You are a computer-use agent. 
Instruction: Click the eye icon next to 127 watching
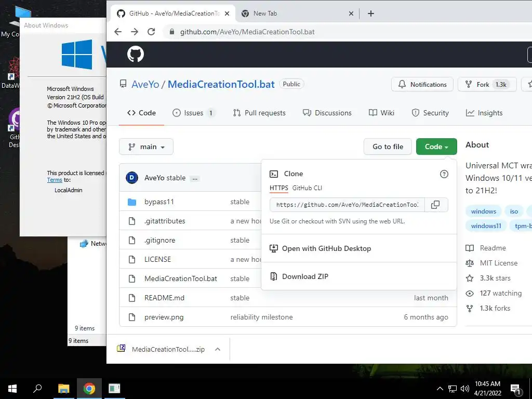tap(470, 293)
